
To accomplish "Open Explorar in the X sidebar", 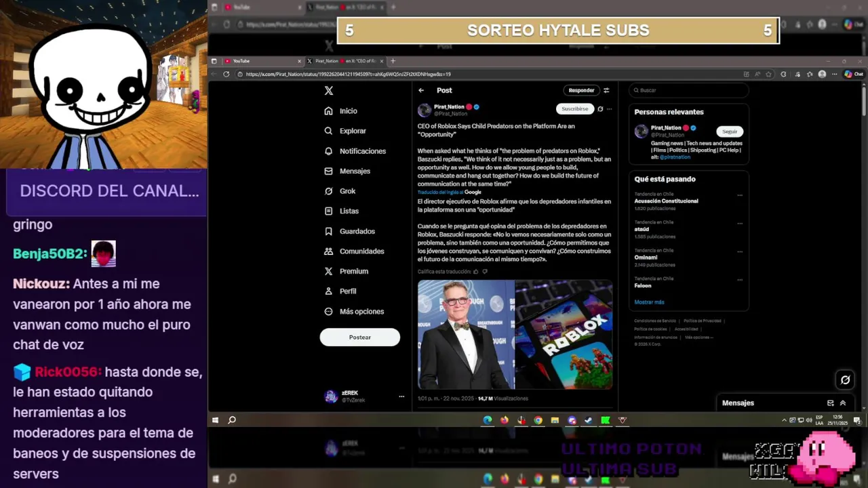I will pyautogui.click(x=345, y=131).
